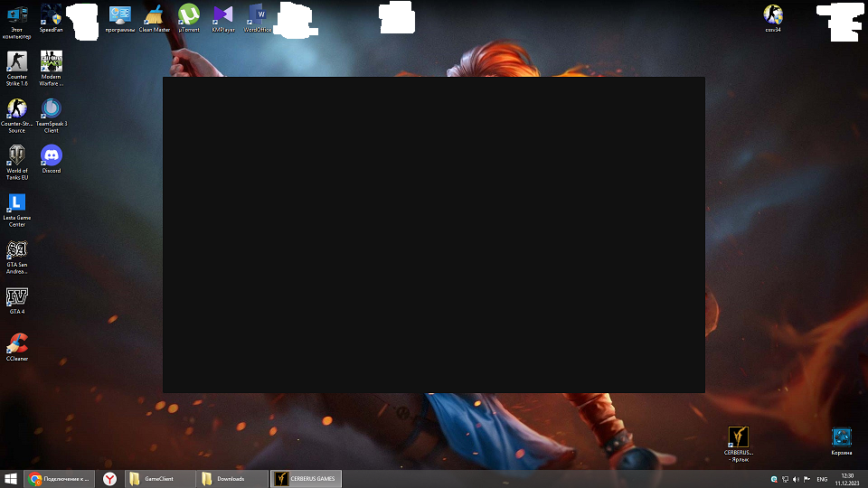Viewport: 868px width, 488px height.
Task: Open the Windows Start menu
Action: click(x=11, y=479)
